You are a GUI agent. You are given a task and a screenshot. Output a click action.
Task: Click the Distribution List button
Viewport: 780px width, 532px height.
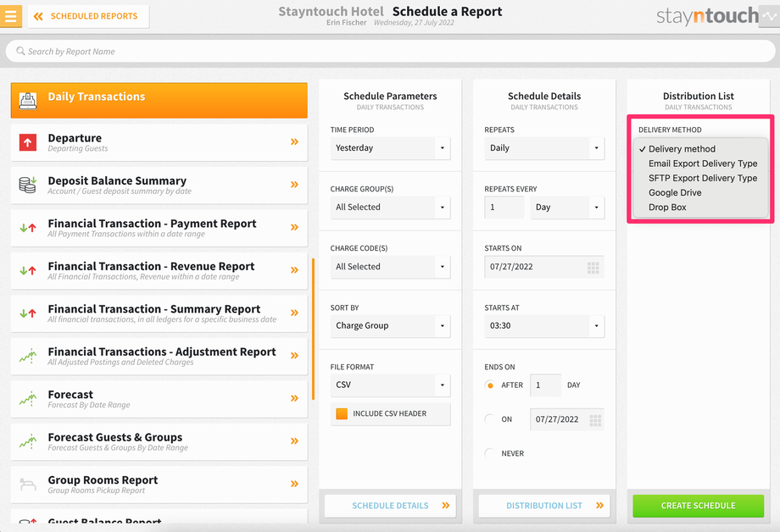point(544,506)
